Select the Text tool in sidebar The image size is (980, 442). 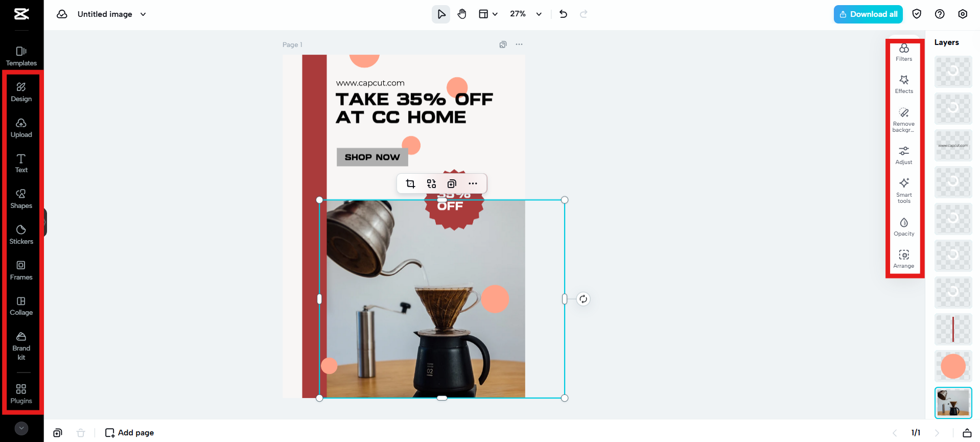pyautogui.click(x=21, y=163)
